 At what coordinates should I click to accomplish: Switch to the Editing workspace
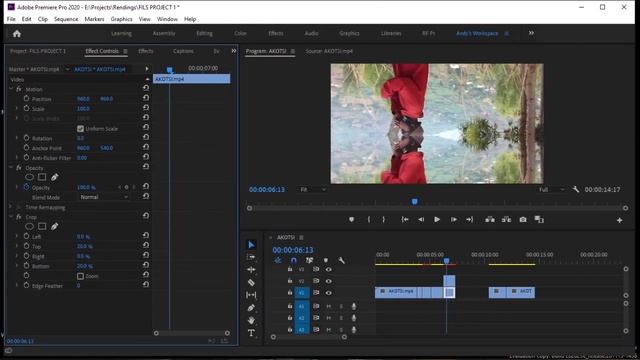point(204,33)
